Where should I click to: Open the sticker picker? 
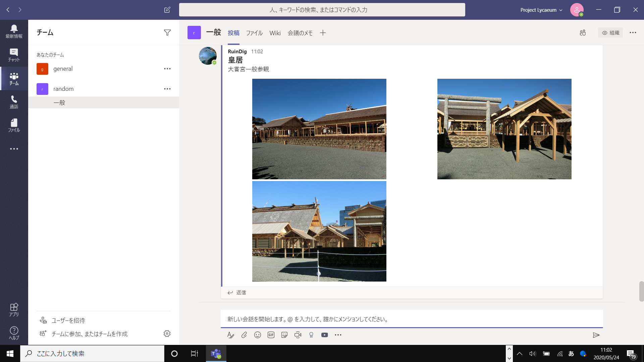click(284, 335)
